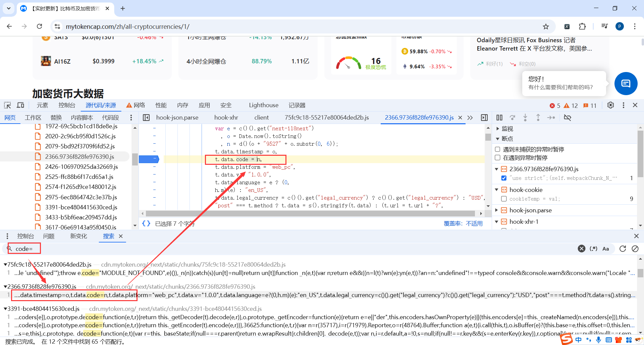Toggle regular expression search option
Viewport: 644px width, 345px height.
coord(594,249)
